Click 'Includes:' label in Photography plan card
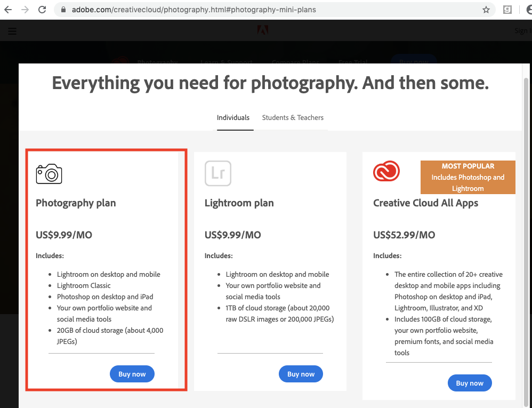The height and width of the screenshot is (408, 532). [50, 255]
